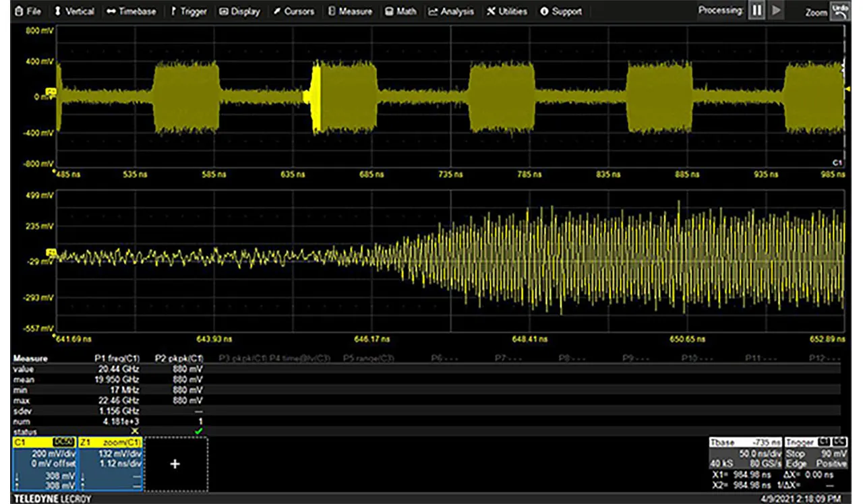Open the Tbase timebase descriptor box
This screenshot has height=504, width=863.
coord(745,453)
